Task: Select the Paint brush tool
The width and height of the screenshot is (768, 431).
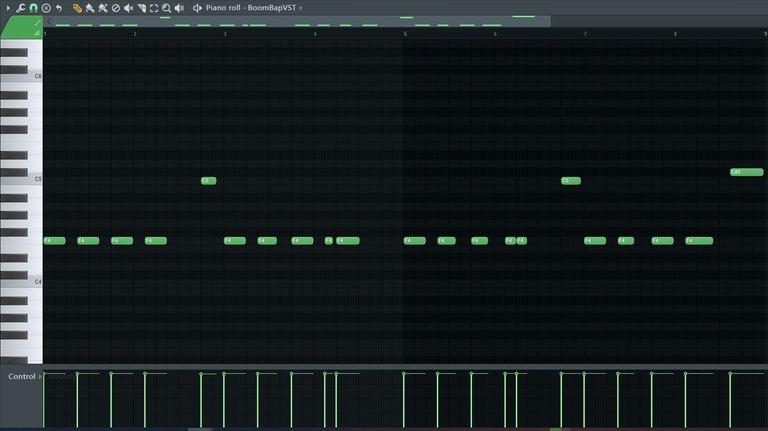Action: [x=90, y=8]
